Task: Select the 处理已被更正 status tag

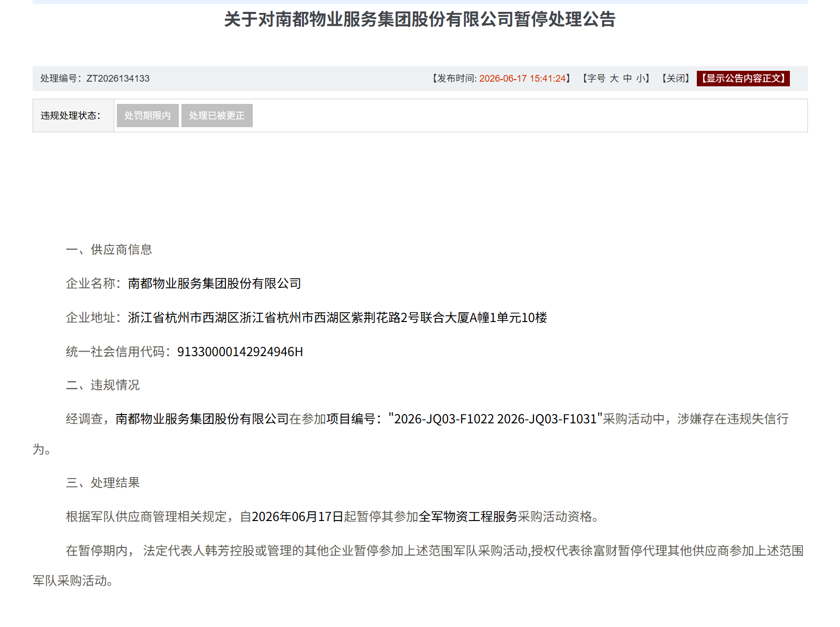Action: 217,115
